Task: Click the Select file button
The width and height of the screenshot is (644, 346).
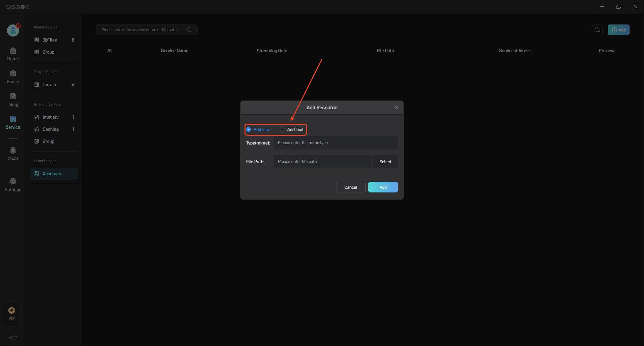Action: [x=385, y=162]
